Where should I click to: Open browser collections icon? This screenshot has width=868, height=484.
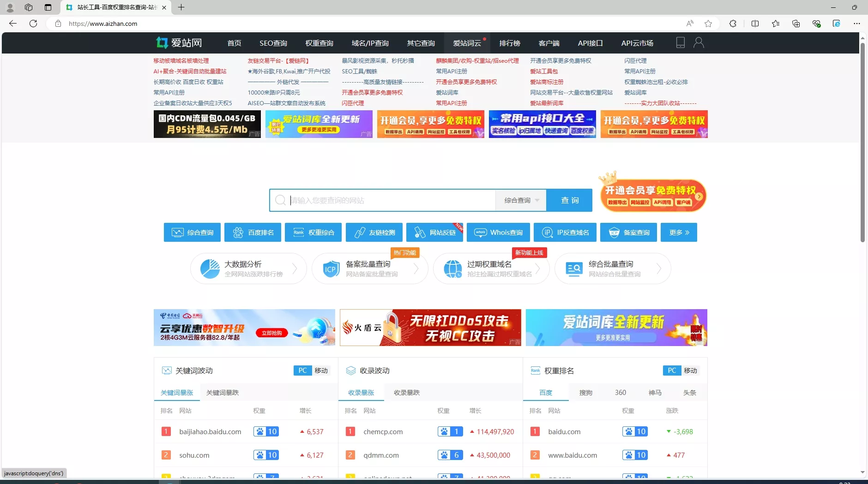[796, 24]
